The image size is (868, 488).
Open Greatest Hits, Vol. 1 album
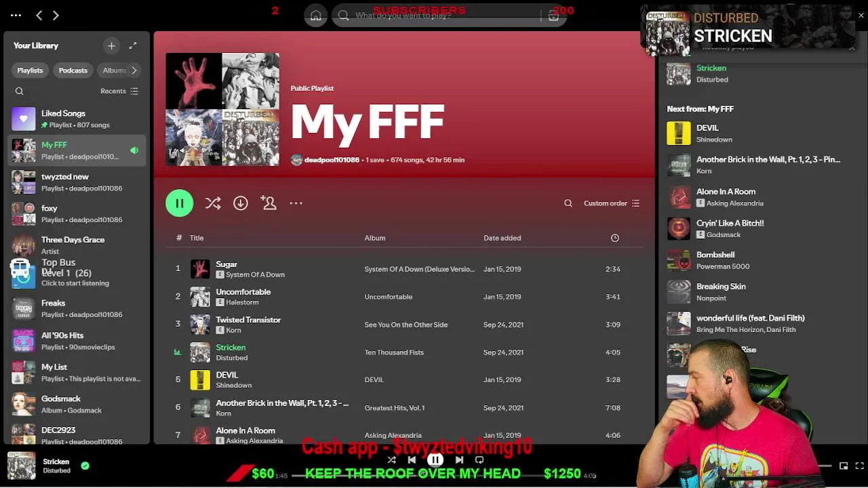[x=395, y=408]
